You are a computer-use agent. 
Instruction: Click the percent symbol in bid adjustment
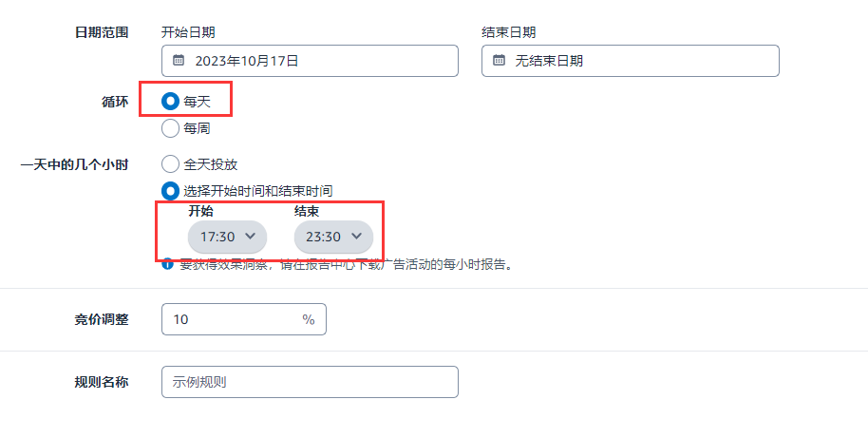pos(309,319)
